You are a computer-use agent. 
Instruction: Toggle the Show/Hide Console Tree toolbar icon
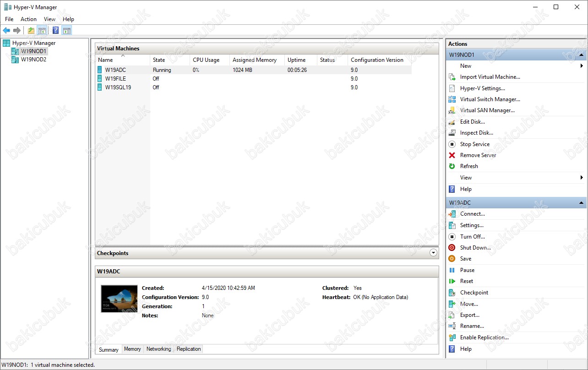(x=42, y=31)
